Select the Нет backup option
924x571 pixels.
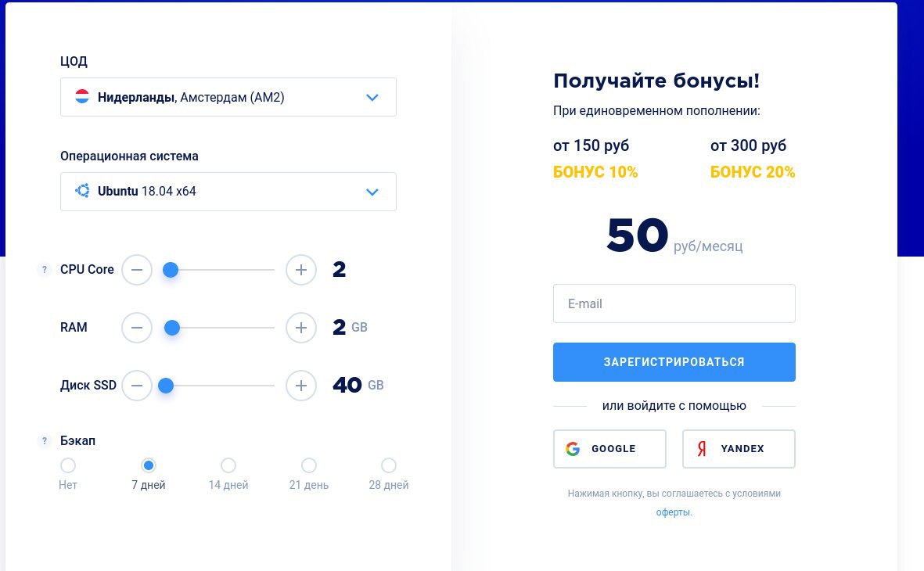68,465
